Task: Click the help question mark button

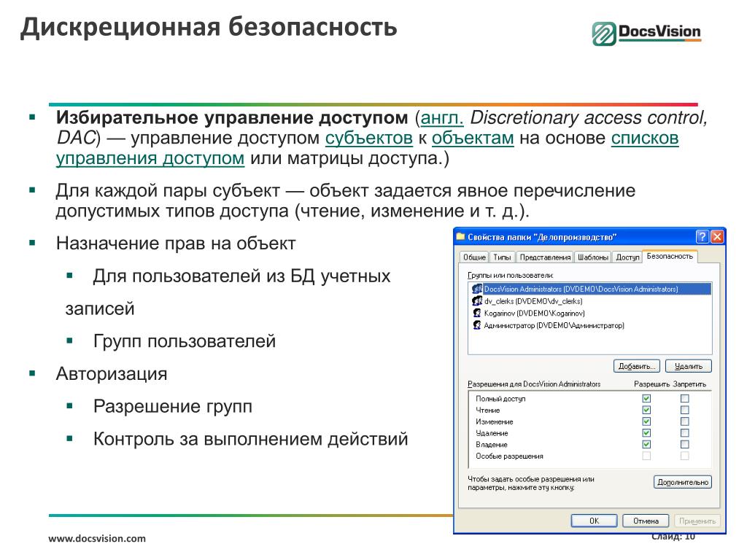Action: [702, 237]
